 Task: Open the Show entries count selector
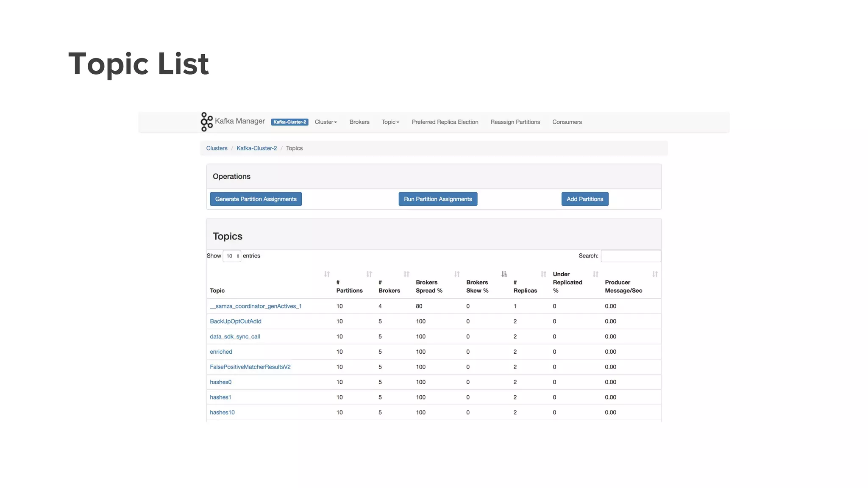(232, 256)
